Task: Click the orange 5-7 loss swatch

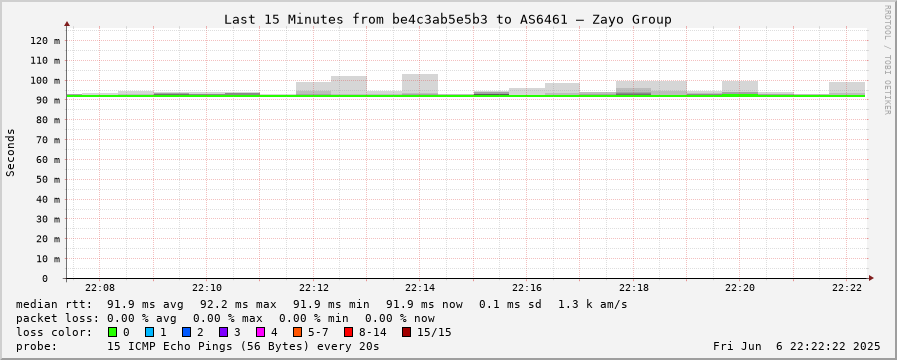Action: pos(297,332)
